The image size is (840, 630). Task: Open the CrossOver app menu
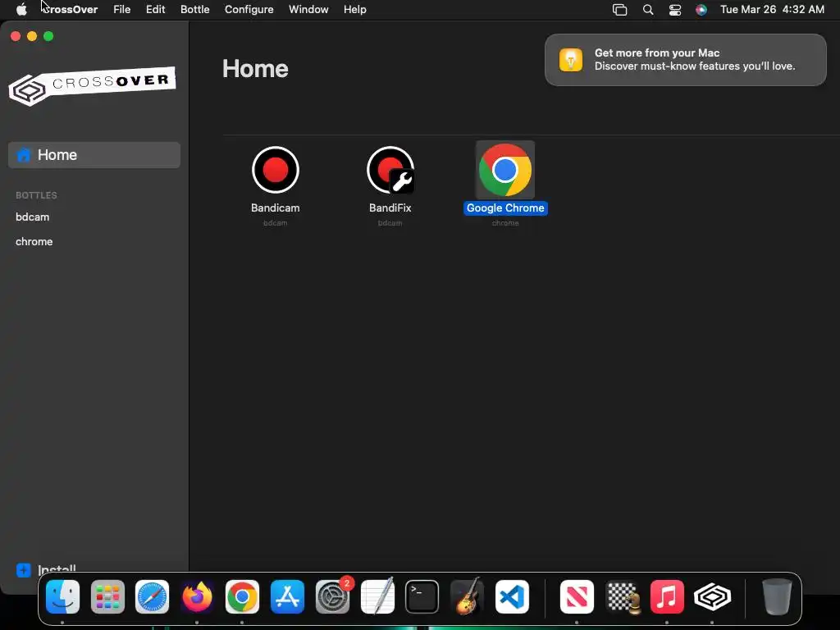tap(70, 10)
